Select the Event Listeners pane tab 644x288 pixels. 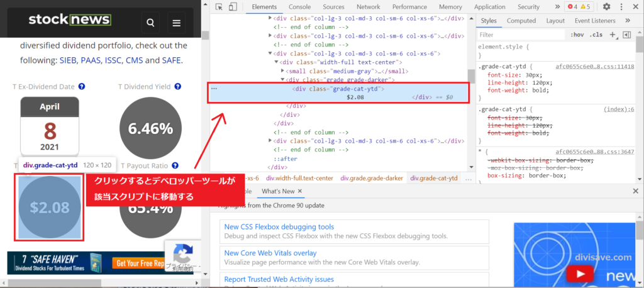click(595, 21)
